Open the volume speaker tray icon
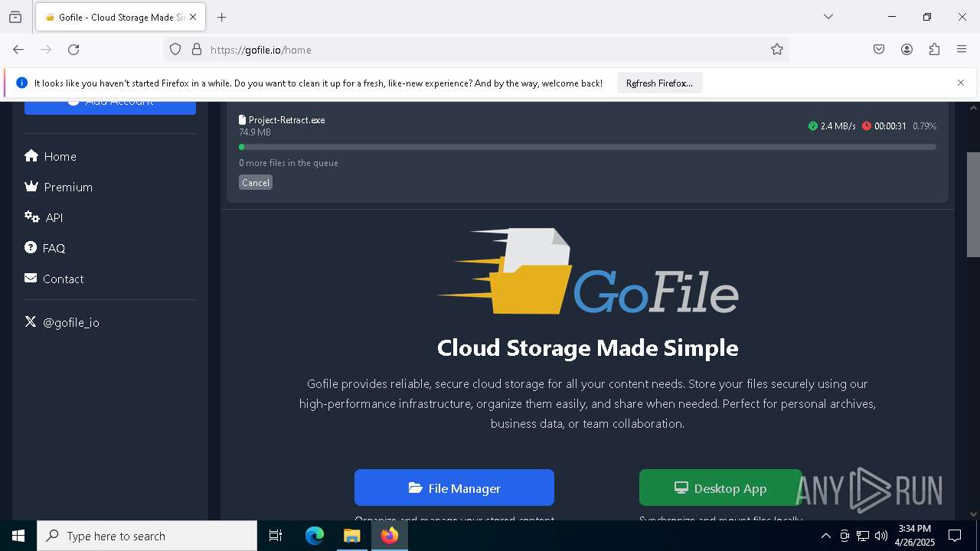 (x=881, y=536)
